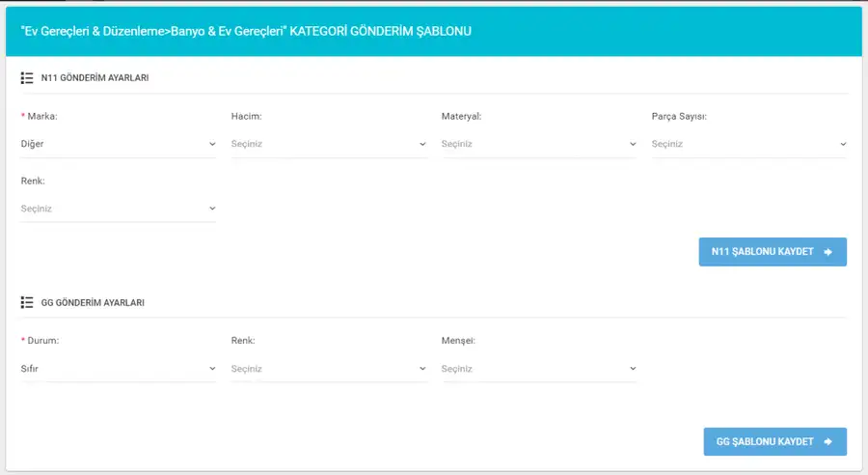Save template with N11 Şablonu Kaydet
868x475 pixels.
[x=773, y=252]
